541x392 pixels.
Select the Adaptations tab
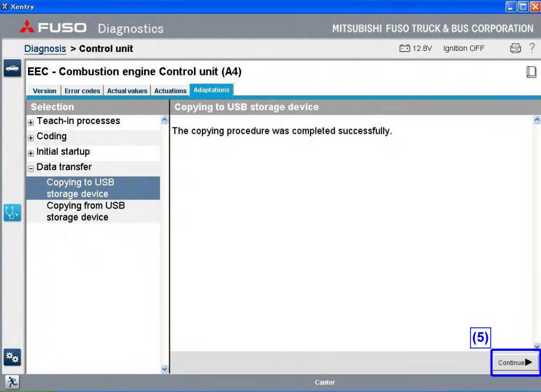pos(212,90)
